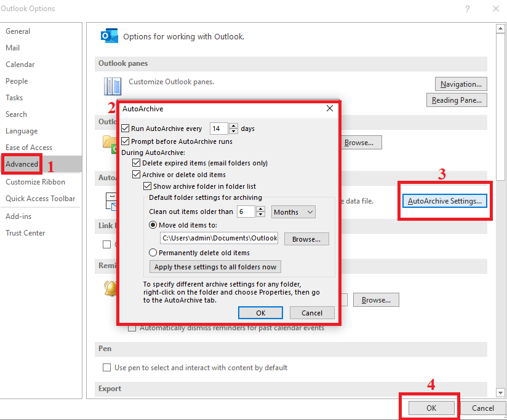Viewport: 507px width, 420px height.
Task: Check Automatically dismiss reminders for past calendar events
Action: [132, 328]
